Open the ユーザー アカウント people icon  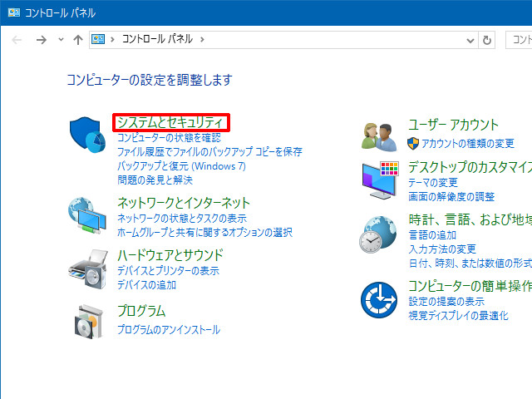click(379, 137)
